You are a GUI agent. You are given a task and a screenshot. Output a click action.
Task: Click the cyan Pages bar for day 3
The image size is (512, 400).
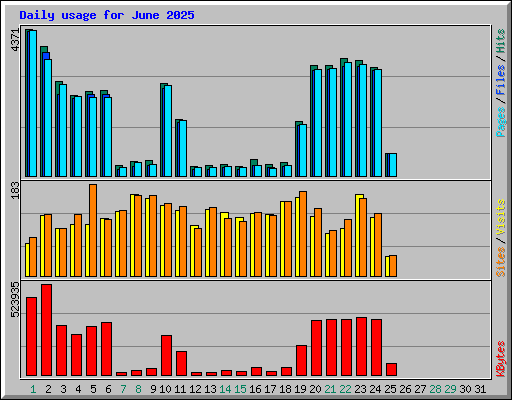pos(63,130)
